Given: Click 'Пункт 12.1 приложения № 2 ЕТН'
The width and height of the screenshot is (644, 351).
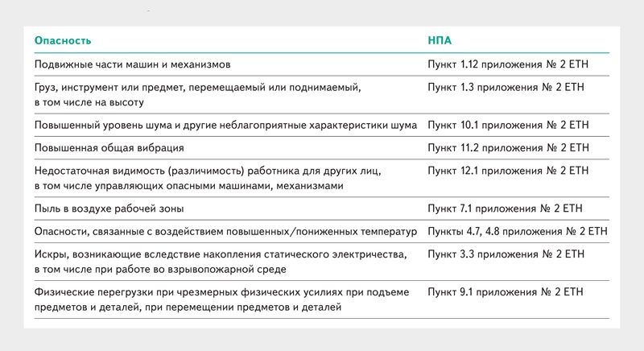Looking at the screenshot, I should point(509,171).
